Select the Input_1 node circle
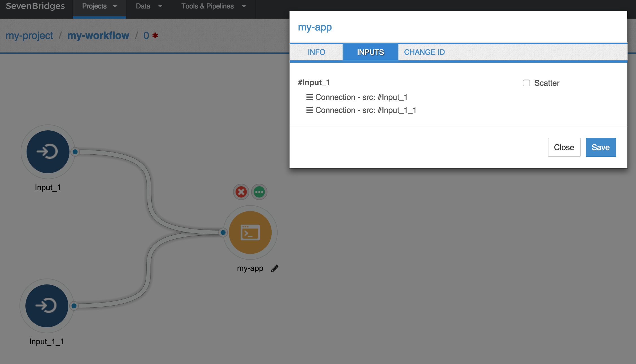Viewport: 636px width, 364px height. (48, 152)
